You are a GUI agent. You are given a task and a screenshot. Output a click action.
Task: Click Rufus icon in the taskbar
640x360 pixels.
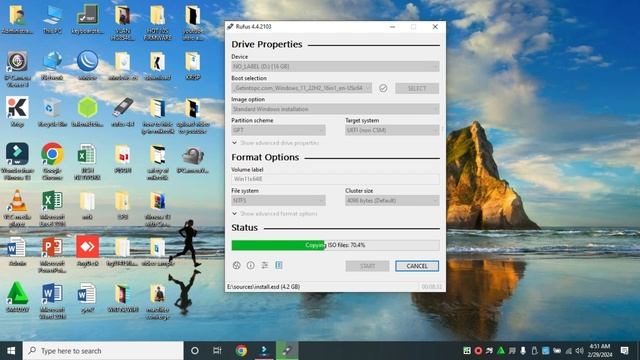pos(287,351)
